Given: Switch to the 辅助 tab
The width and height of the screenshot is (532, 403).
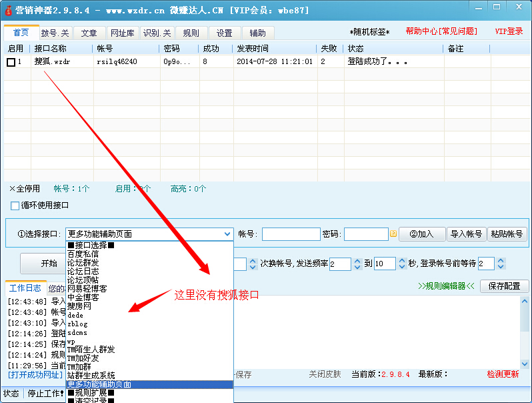Looking at the screenshot, I should (x=257, y=33).
